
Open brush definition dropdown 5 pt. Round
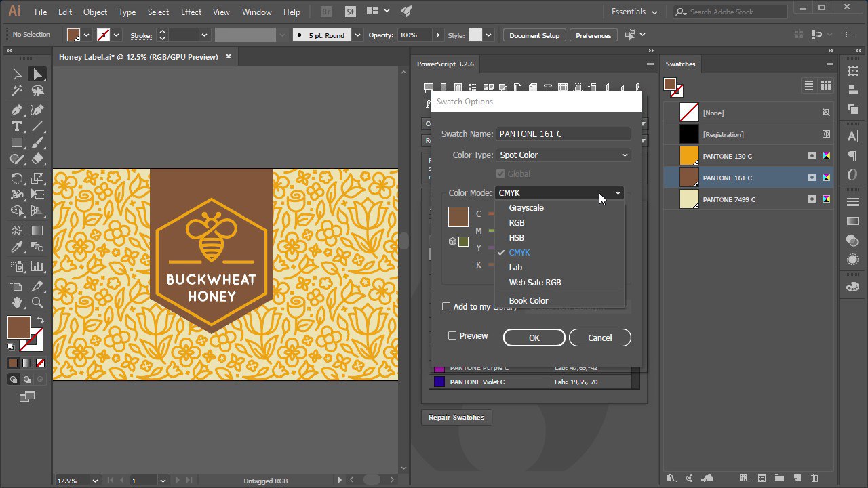click(x=358, y=35)
